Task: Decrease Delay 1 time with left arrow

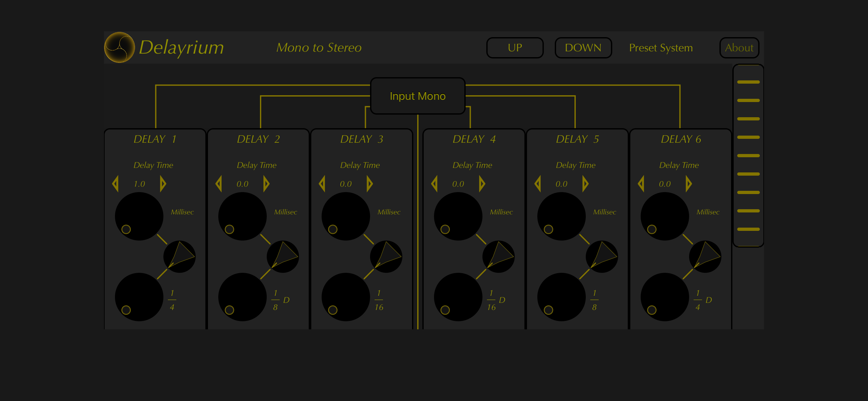Action: click(116, 184)
